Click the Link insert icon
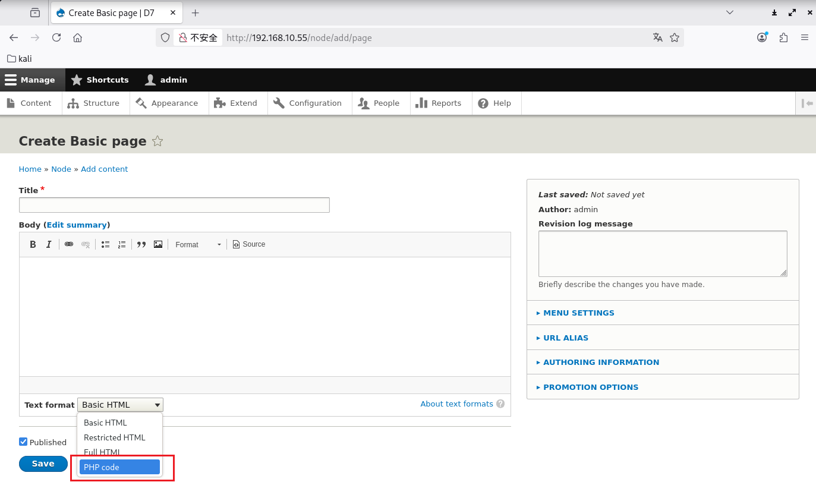The height and width of the screenshot is (504, 816). pos(69,244)
